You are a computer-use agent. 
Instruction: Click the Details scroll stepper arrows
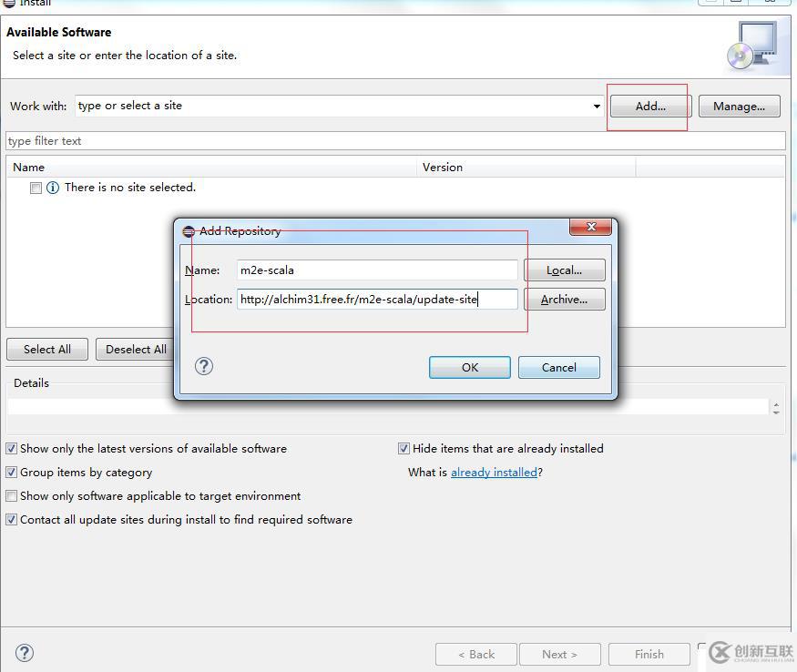(776, 408)
